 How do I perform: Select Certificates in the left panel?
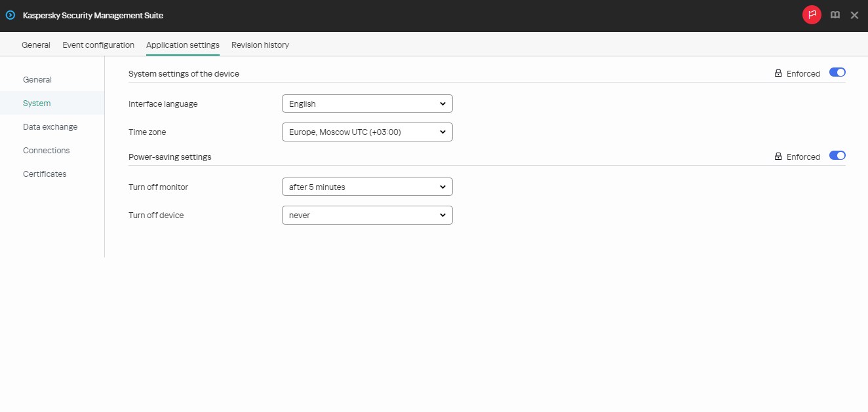click(44, 174)
